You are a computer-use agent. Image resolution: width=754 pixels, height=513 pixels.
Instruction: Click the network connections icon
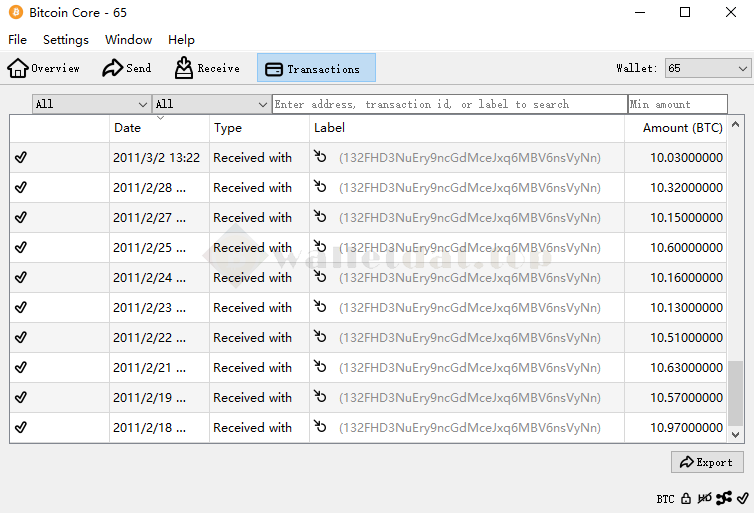(x=724, y=498)
